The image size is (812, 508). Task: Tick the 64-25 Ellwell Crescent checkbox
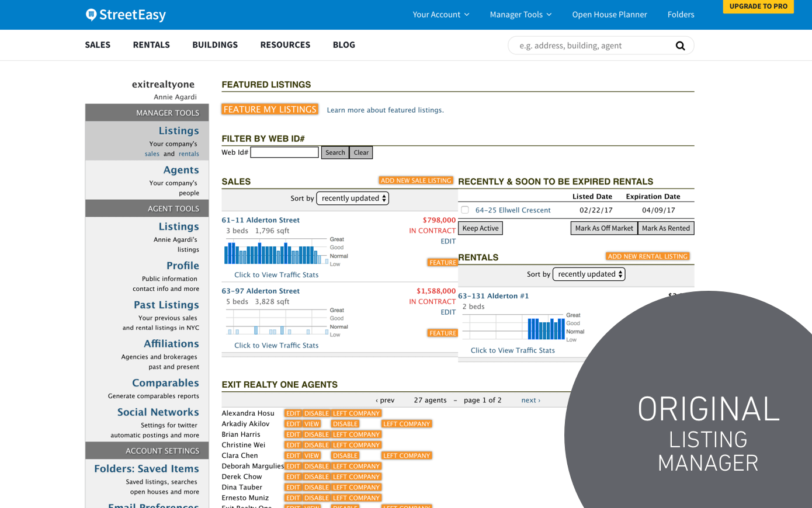(x=465, y=210)
